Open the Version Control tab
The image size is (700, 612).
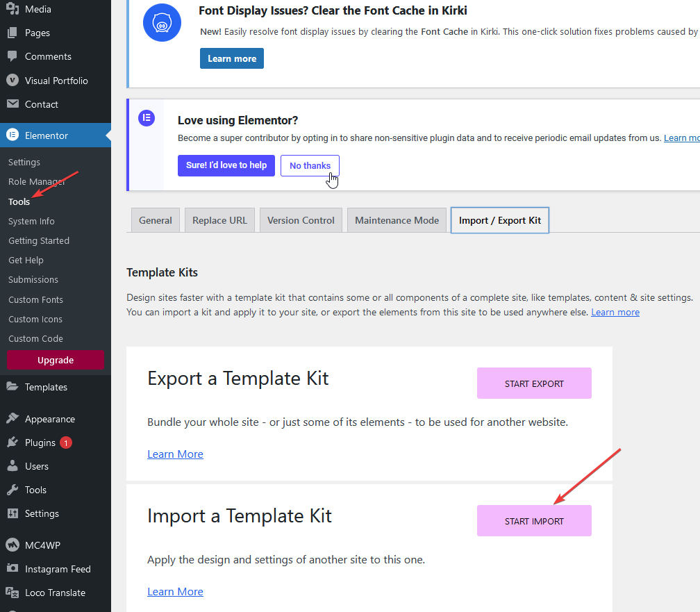tap(301, 220)
